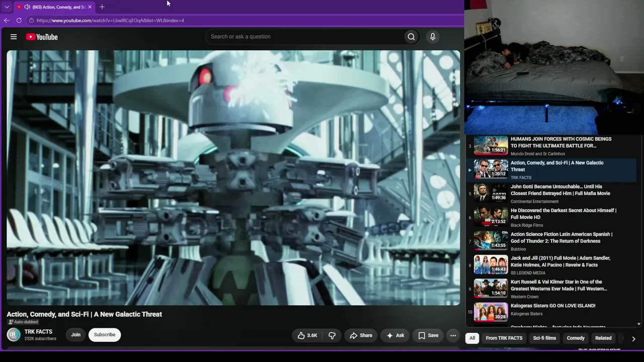Click the magnifier search button
Image resolution: width=644 pixels, height=362 pixels.
pyautogui.click(x=411, y=37)
